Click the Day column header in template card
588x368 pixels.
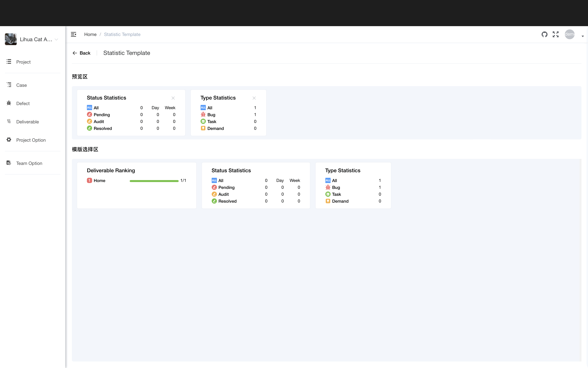pyautogui.click(x=280, y=180)
